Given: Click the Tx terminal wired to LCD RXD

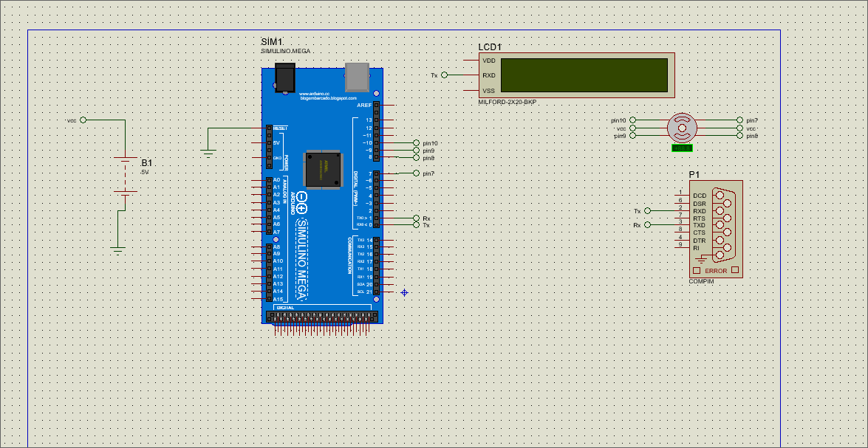Looking at the screenshot, I should pos(443,74).
